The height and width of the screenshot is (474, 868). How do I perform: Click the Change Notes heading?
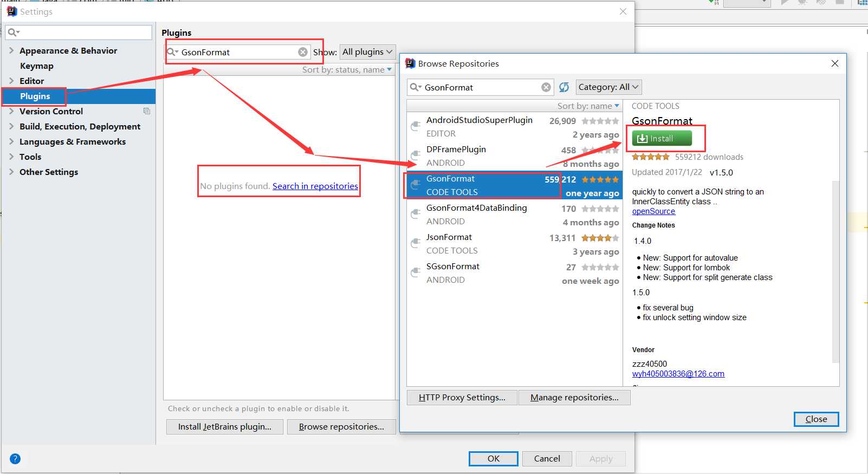click(x=653, y=225)
